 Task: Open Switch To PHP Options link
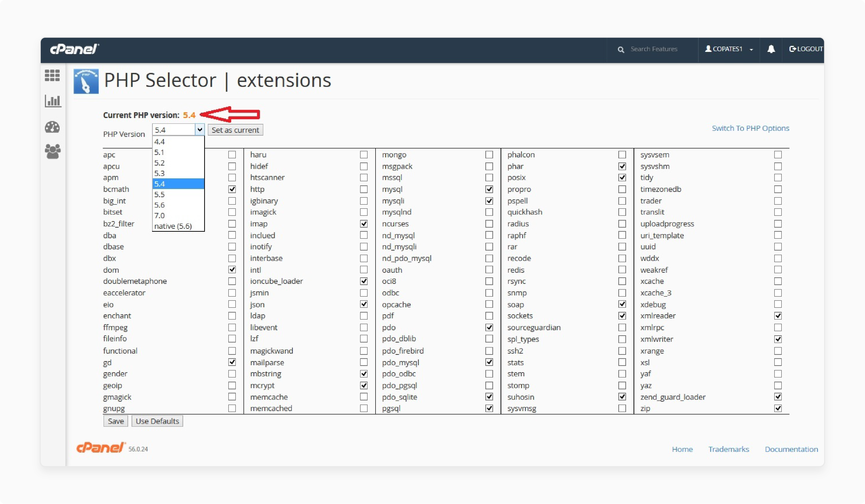750,128
